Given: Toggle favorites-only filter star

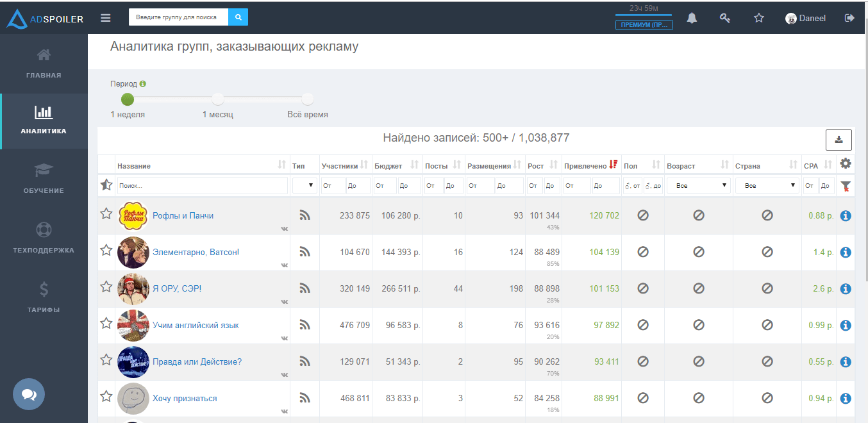Looking at the screenshot, I should (x=106, y=185).
